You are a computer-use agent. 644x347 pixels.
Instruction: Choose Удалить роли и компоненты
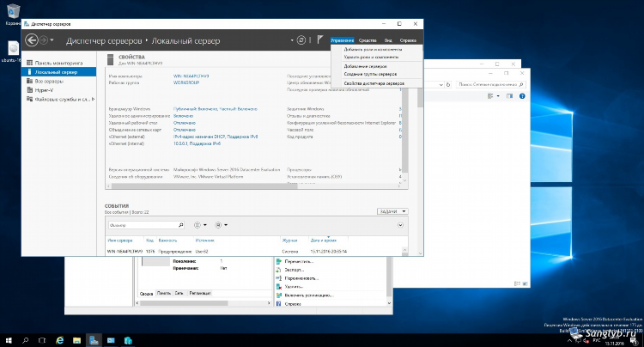pyautogui.click(x=371, y=57)
